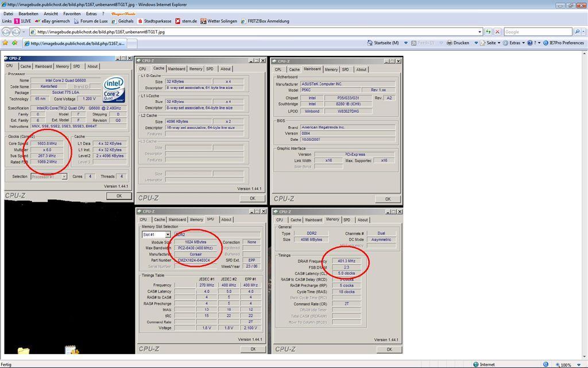
Task: Open the FRITZ!Box Anmeldung bookmark
Action: (x=265, y=21)
